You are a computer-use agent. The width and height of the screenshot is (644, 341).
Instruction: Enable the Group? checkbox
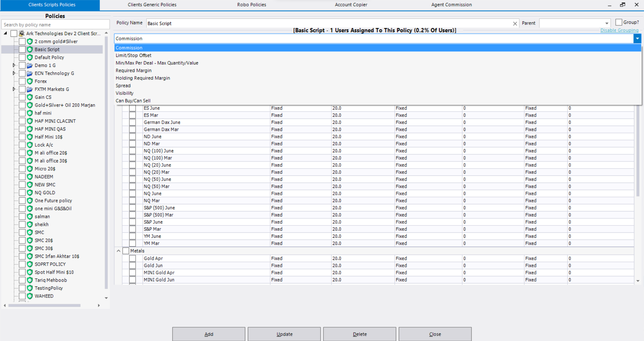(619, 22)
